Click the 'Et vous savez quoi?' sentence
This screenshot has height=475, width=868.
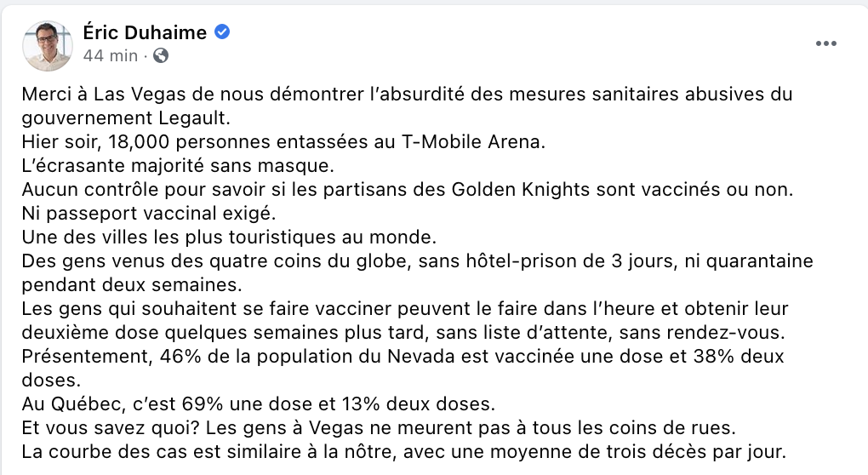(x=379, y=427)
